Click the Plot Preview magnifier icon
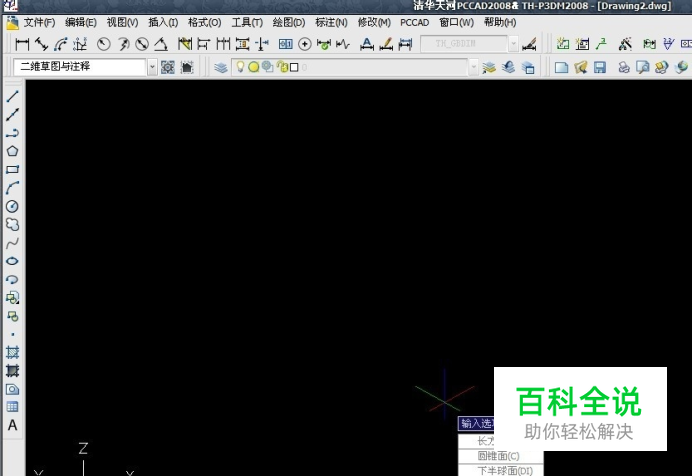The image size is (692, 476). [x=643, y=67]
